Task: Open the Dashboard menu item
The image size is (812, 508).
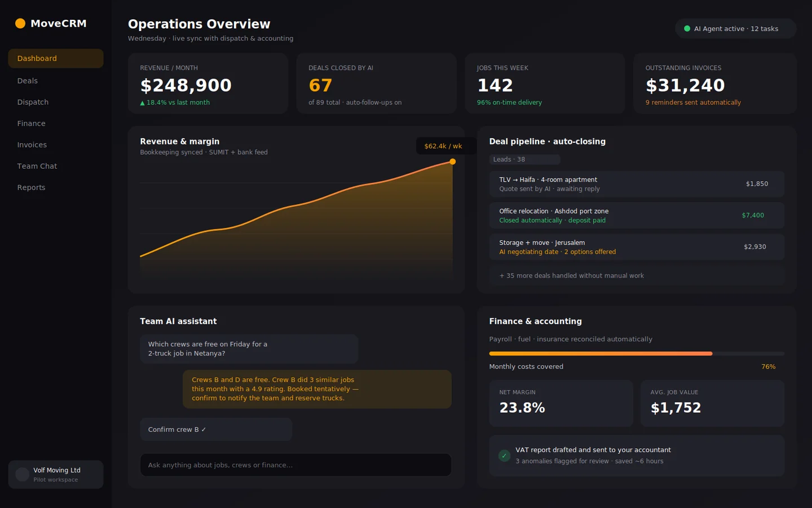Action: [x=56, y=59]
